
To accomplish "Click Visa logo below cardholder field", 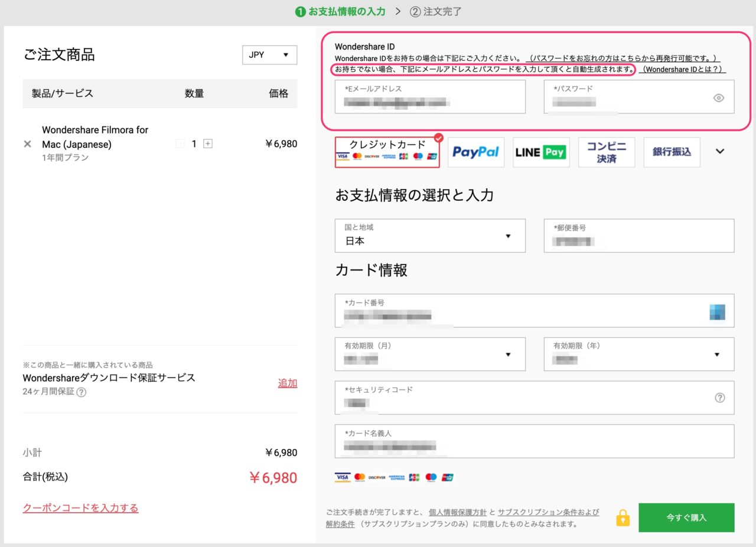I will pos(343,477).
